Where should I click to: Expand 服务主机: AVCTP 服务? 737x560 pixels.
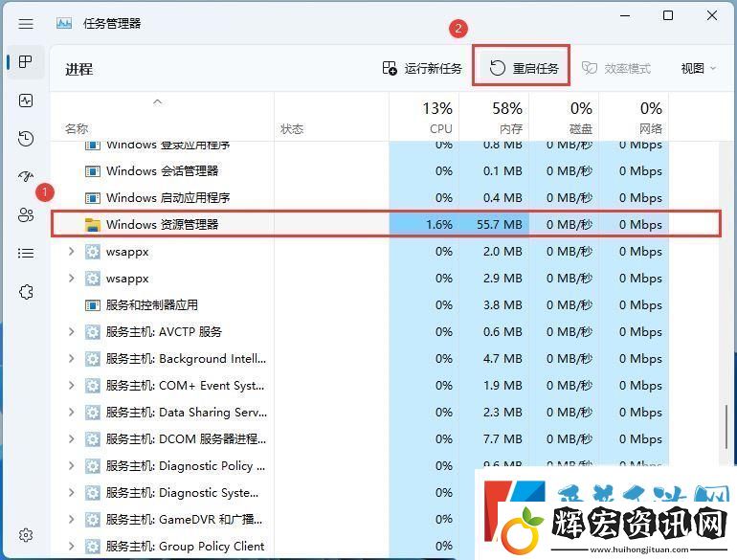pyautogui.click(x=71, y=332)
